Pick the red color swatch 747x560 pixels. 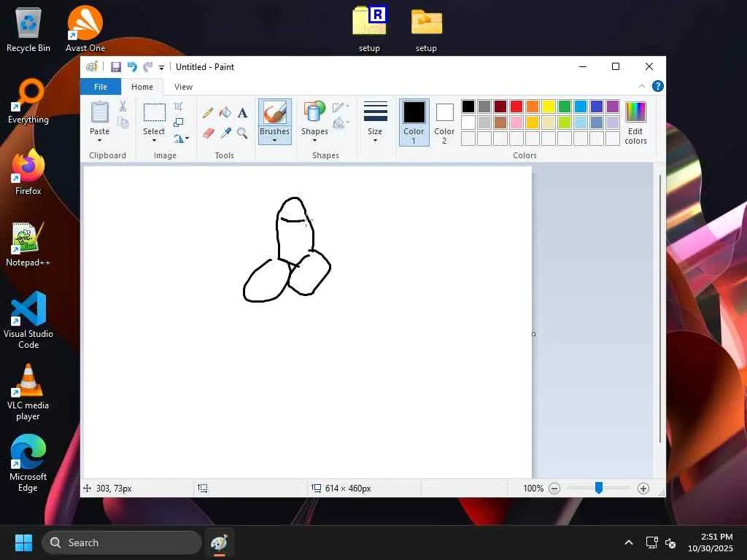pyautogui.click(x=516, y=106)
